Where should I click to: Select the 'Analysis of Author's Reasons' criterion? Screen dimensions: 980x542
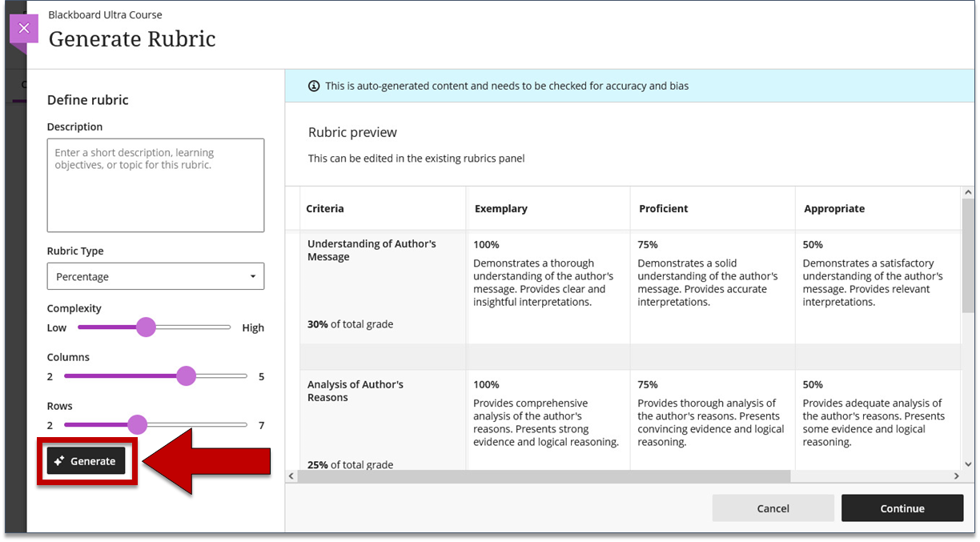[355, 391]
